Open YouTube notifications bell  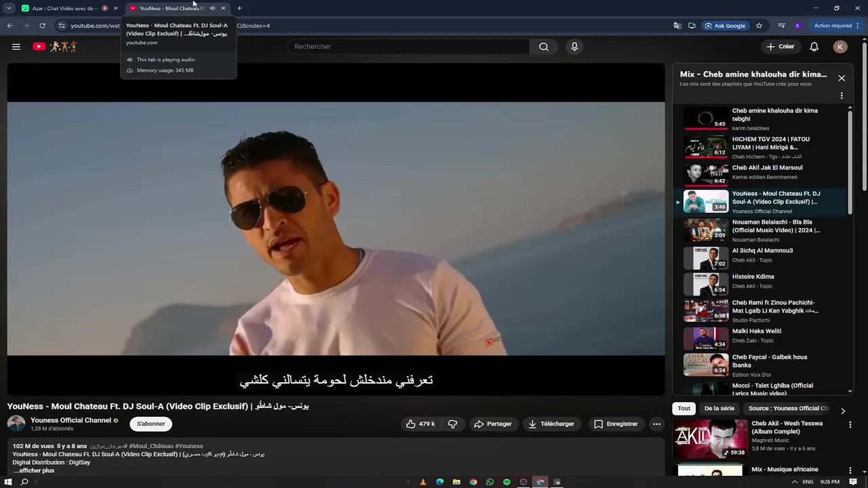814,47
